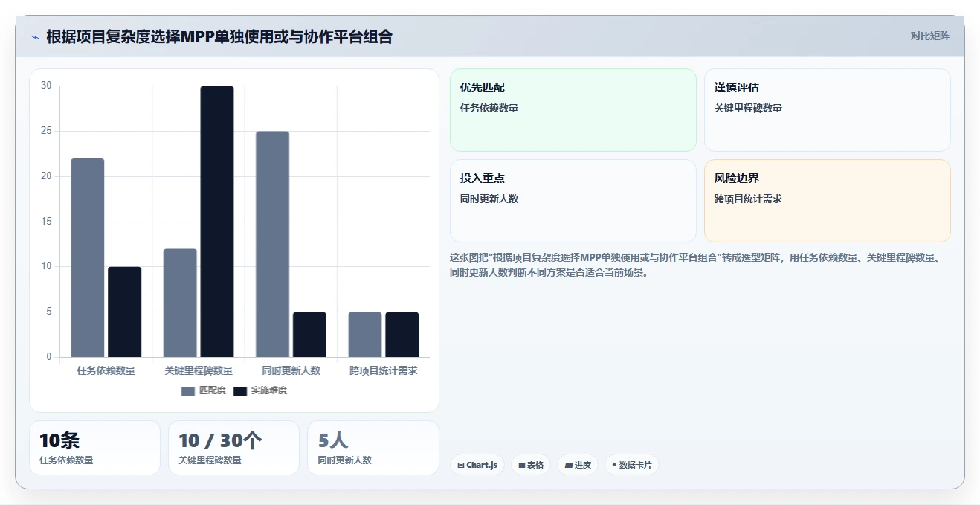Click the Chart.js tag
Viewport: 980px width, 505px height.
pos(477,465)
